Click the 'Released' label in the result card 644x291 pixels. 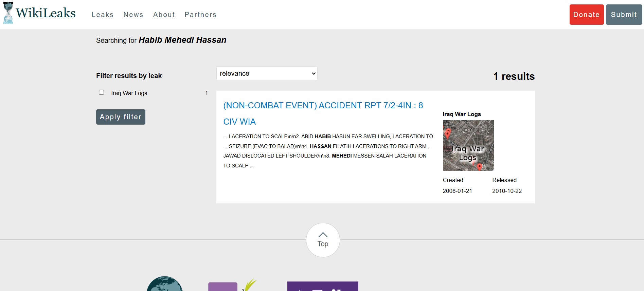tap(504, 180)
